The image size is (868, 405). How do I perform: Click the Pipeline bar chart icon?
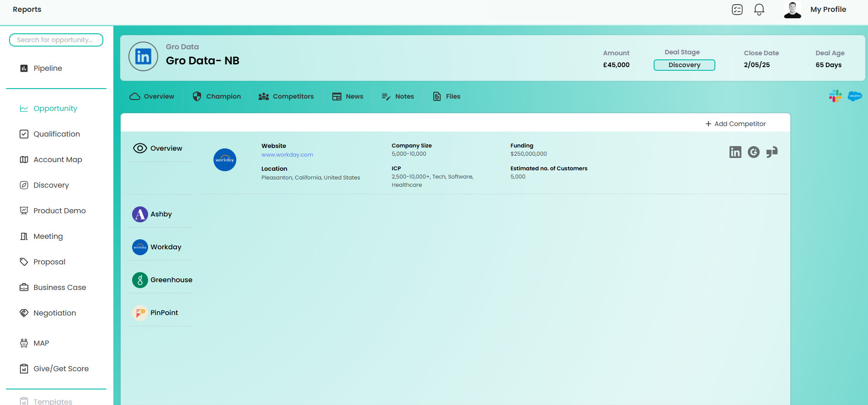pos(24,68)
